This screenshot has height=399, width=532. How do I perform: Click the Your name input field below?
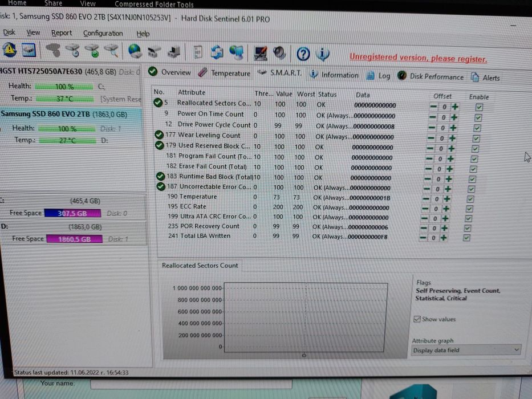[x=190, y=384]
